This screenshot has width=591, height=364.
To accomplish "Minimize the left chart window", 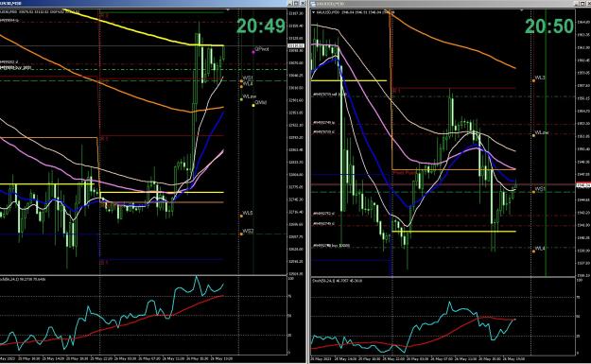I will click(290, 4).
